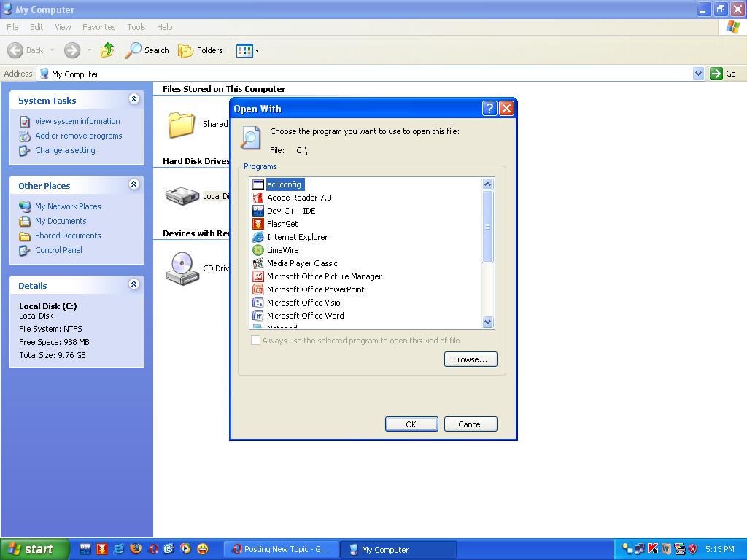
Task: Go to My Documents link
Action: (x=61, y=221)
